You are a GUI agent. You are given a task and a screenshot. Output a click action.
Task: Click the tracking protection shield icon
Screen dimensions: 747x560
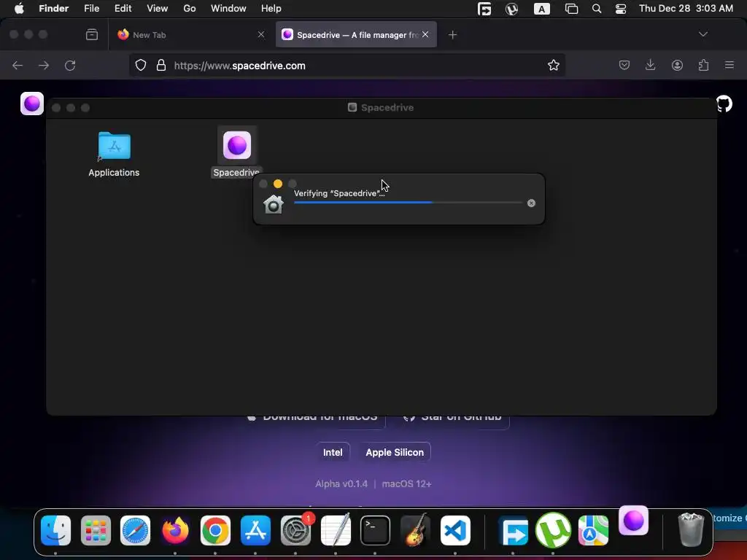point(141,65)
